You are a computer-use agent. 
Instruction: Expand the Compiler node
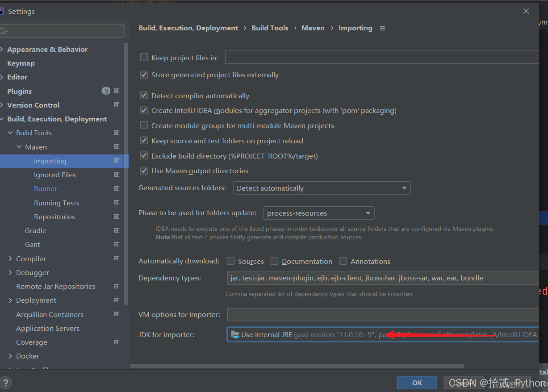coord(10,259)
